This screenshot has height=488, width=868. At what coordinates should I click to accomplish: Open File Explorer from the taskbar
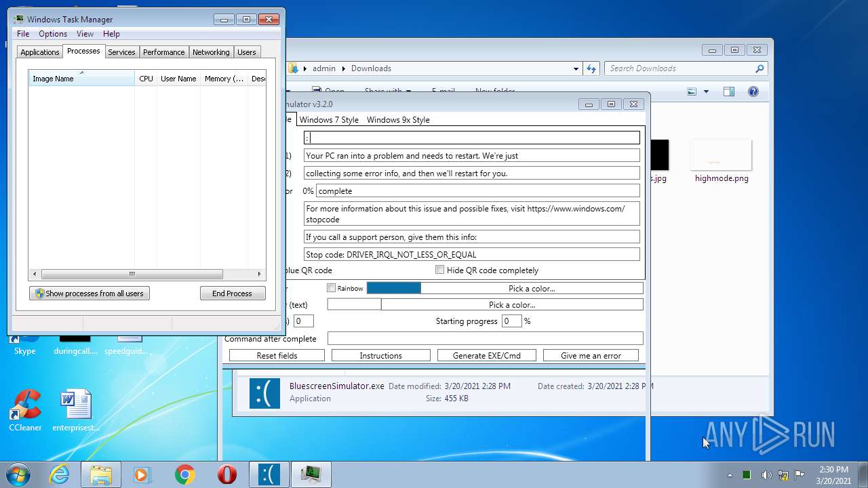click(x=101, y=474)
